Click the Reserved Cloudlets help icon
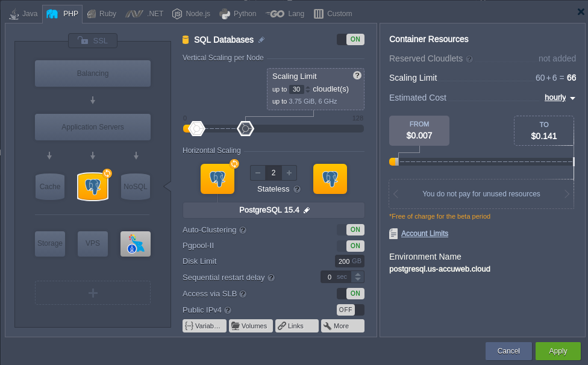 pos(469,59)
